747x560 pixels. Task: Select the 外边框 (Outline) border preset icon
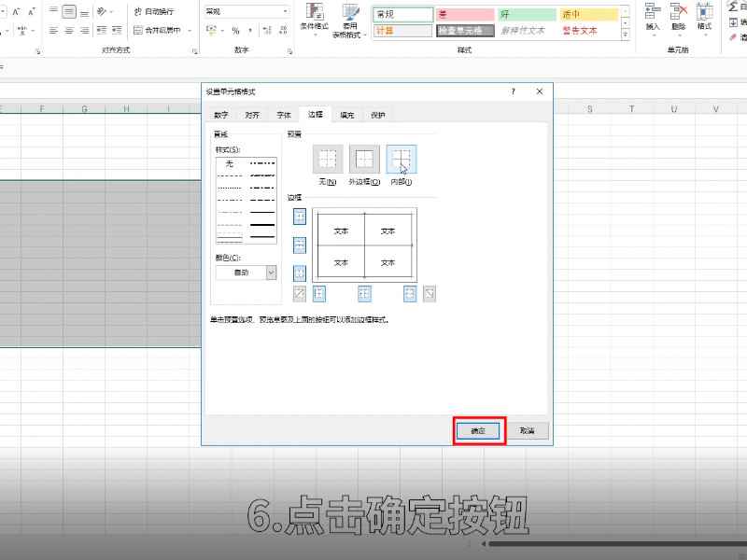pyautogui.click(x=363, y=160)
